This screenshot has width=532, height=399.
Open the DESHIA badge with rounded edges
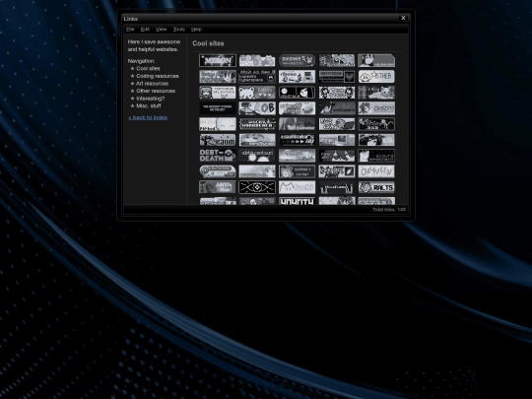tap(297, 60)
